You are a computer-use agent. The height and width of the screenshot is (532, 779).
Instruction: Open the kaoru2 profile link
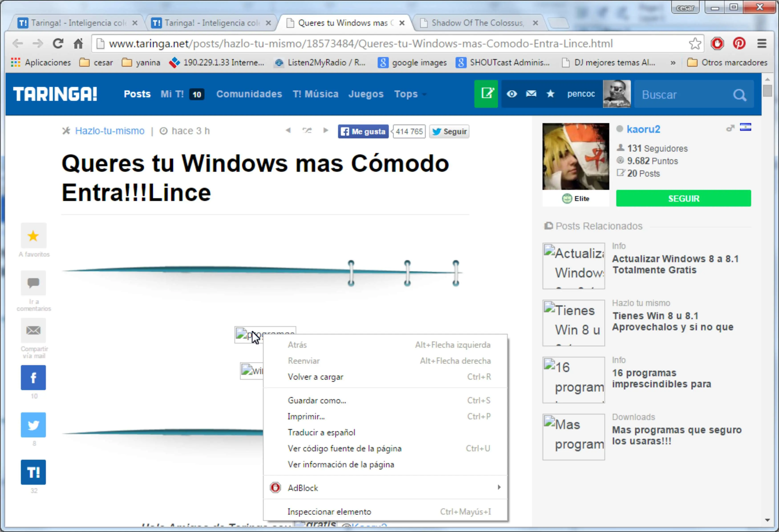click(x=643, y=129)
